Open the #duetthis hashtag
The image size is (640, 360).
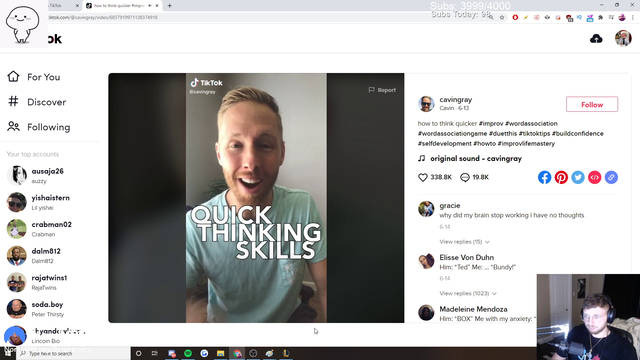coord(503,133)
